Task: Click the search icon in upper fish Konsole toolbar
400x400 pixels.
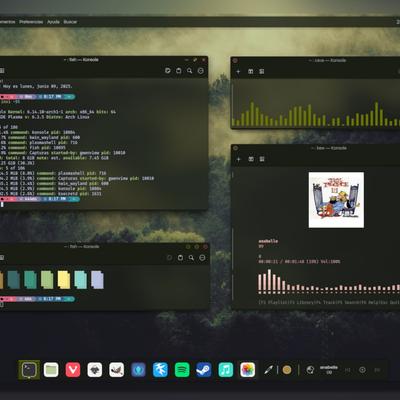Action: tap(190, 71)
